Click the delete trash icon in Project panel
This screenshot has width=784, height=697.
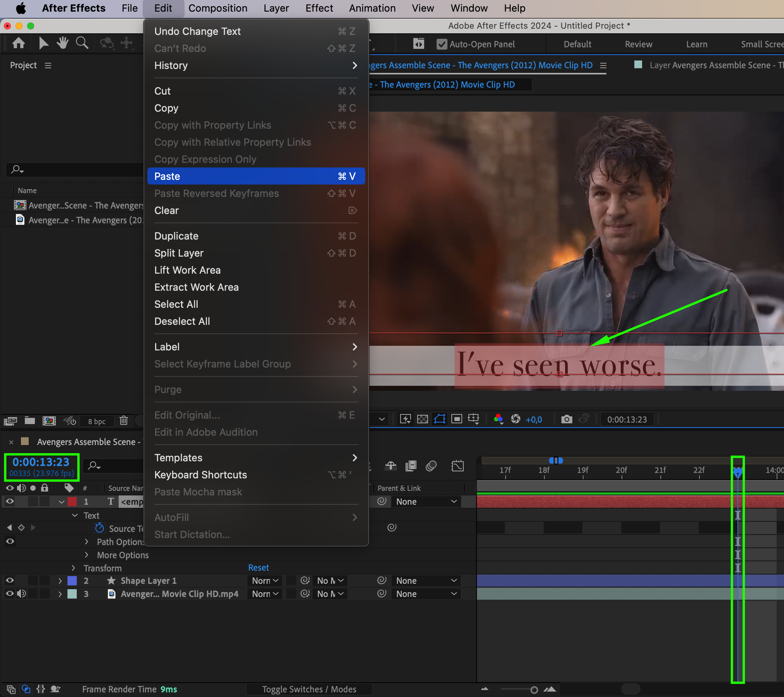click(x=124, y=421)
